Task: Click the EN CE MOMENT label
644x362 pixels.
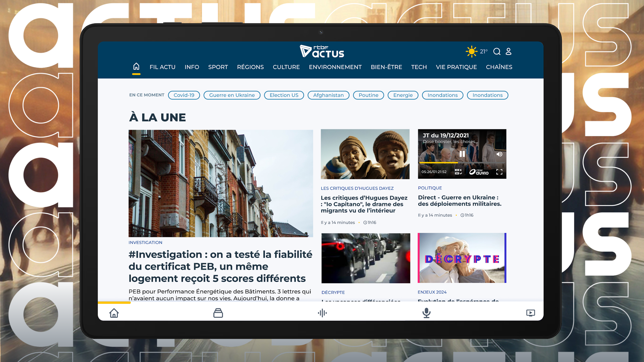Action: pyautogui.click(x=147, y=95)
